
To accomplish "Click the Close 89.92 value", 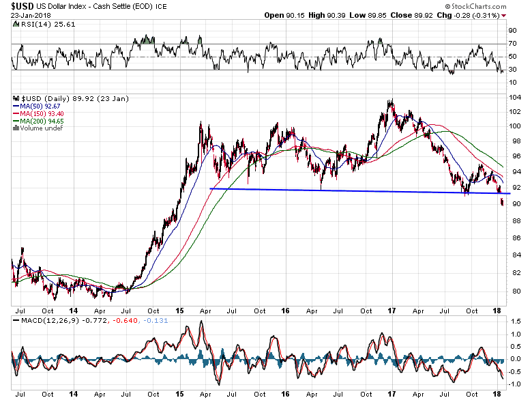I will click(x=411, y=15).
